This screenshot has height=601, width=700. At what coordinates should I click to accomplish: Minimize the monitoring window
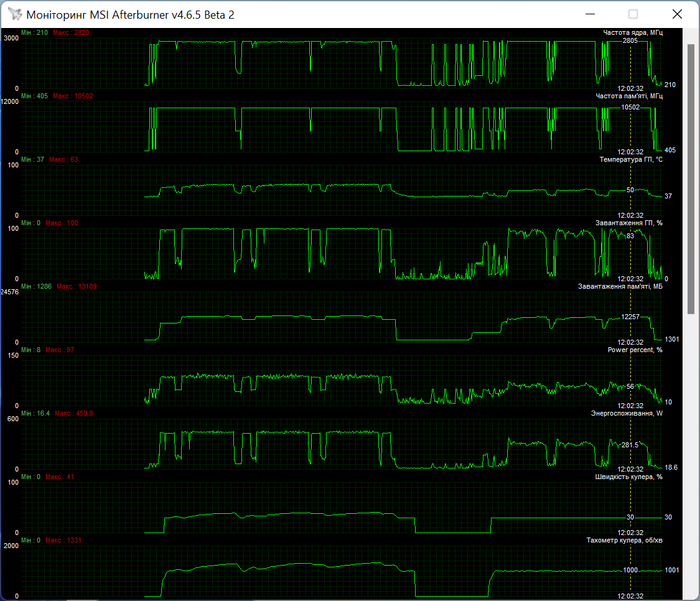[x=590, y=14]
